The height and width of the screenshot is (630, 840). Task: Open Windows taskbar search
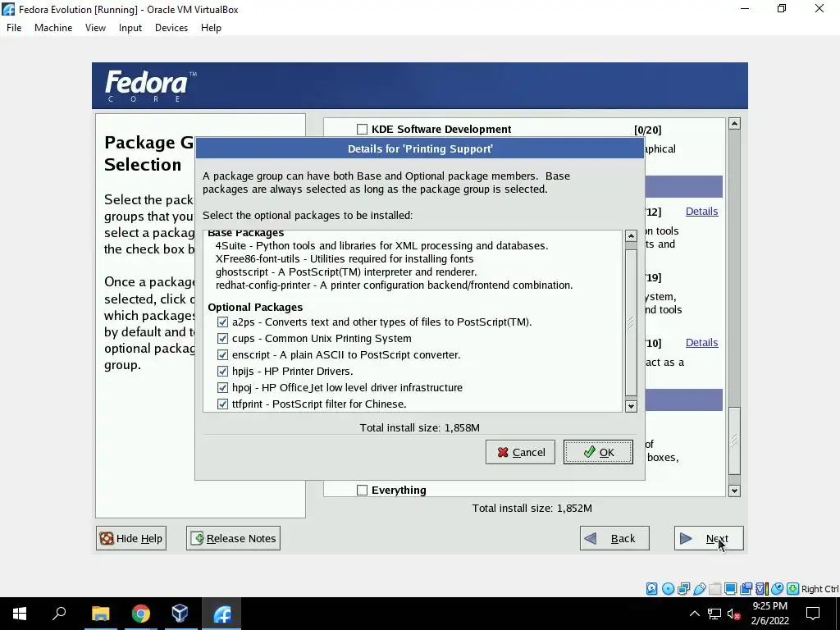pos(59,614)
